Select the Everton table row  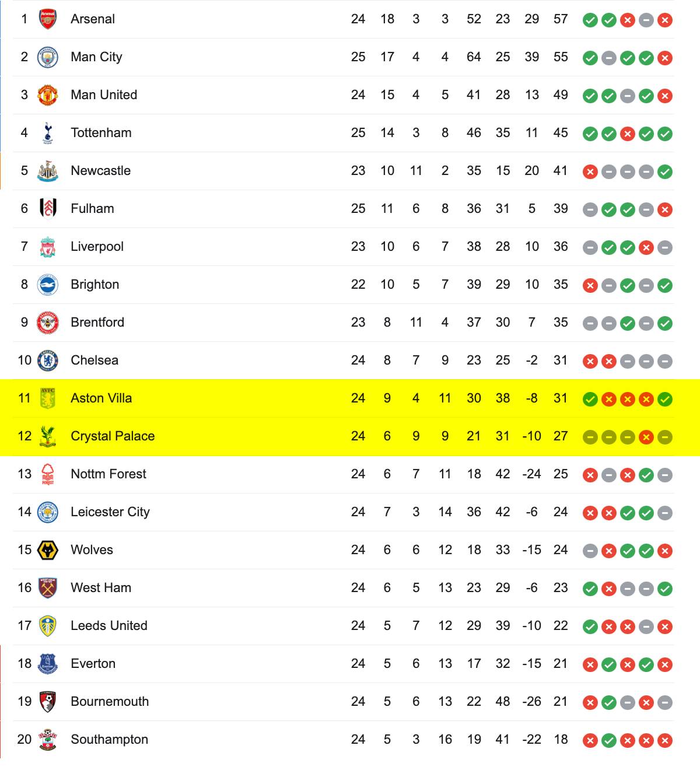344,664
